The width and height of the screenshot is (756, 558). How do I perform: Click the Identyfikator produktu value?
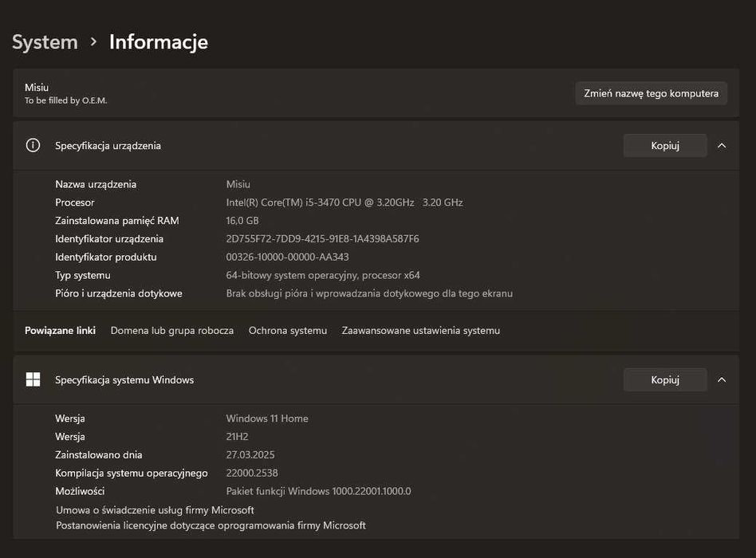287,257
